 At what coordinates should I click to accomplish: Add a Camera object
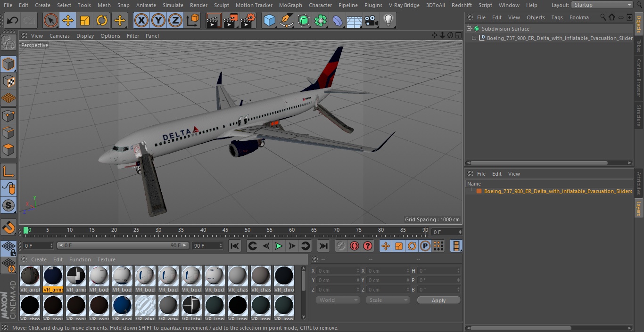[372, 20]
